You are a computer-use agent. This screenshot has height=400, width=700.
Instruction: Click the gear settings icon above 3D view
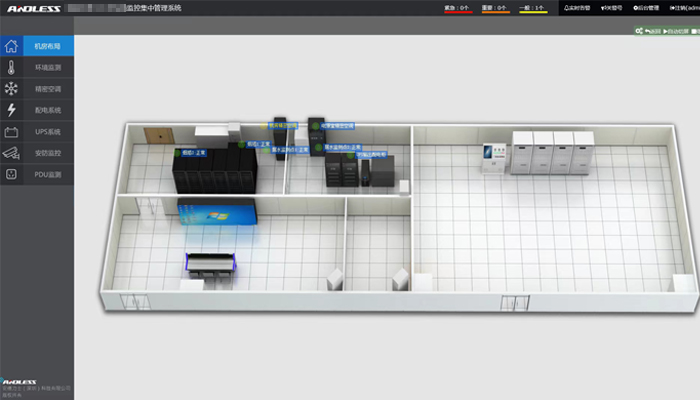(639, 31)
